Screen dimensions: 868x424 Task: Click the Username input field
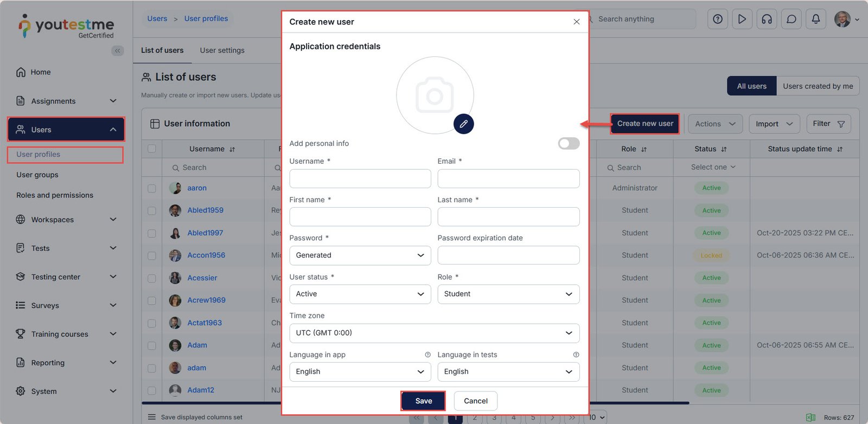pos(360,178)
